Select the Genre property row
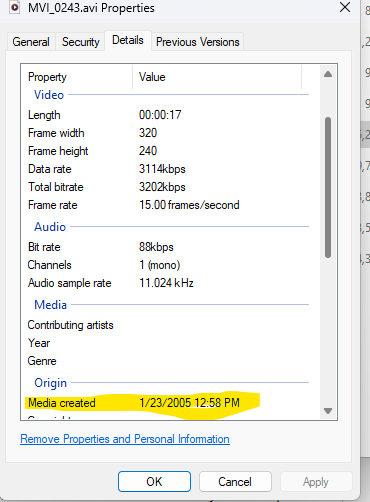Image resolution: width=370 pixels, height=502 pixels. point(168,361)
